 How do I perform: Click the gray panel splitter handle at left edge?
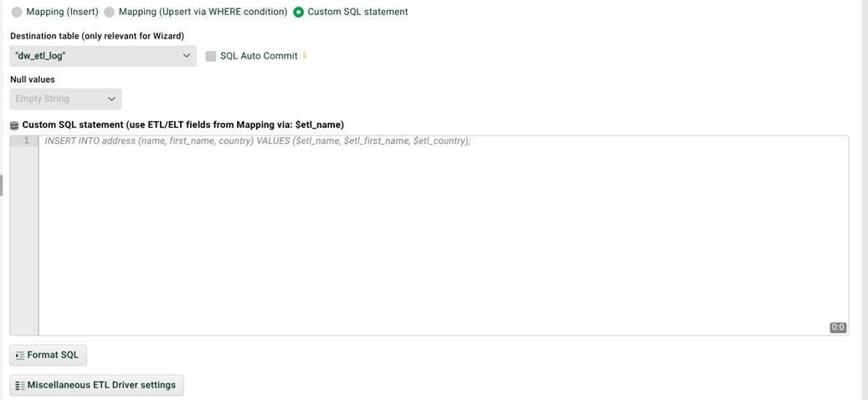click(x=1, y=185)
